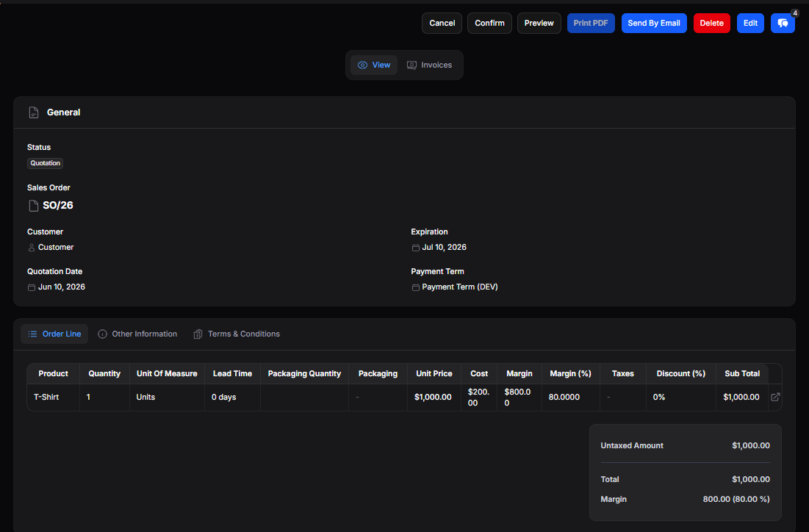Click the Quotation Date calendar icon

pos(32,287)
